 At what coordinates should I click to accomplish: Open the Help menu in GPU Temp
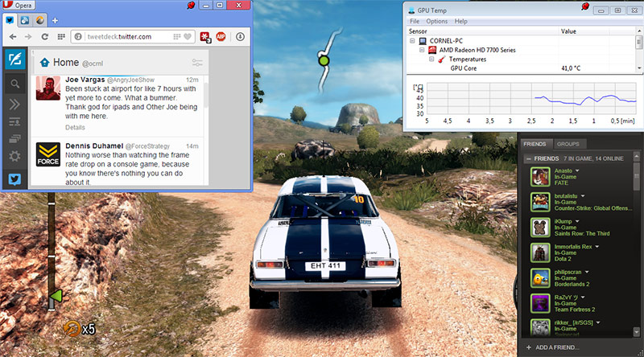[460, 22]
